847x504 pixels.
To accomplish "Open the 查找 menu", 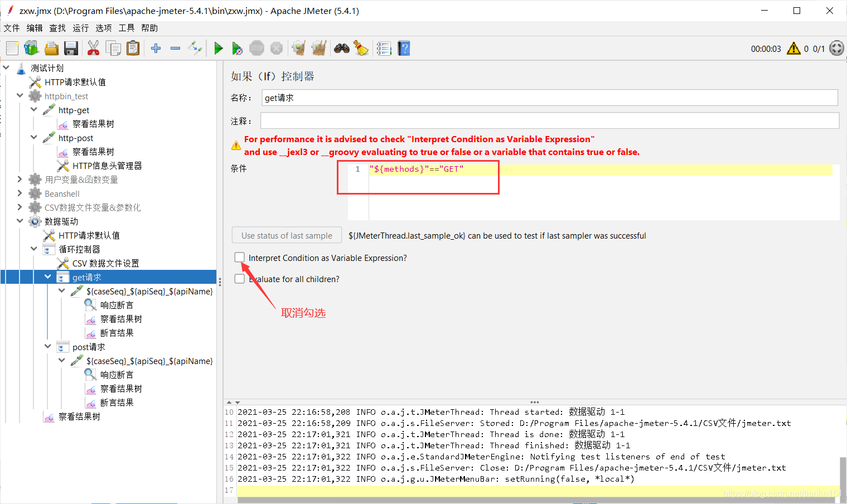I will [57, 28].
